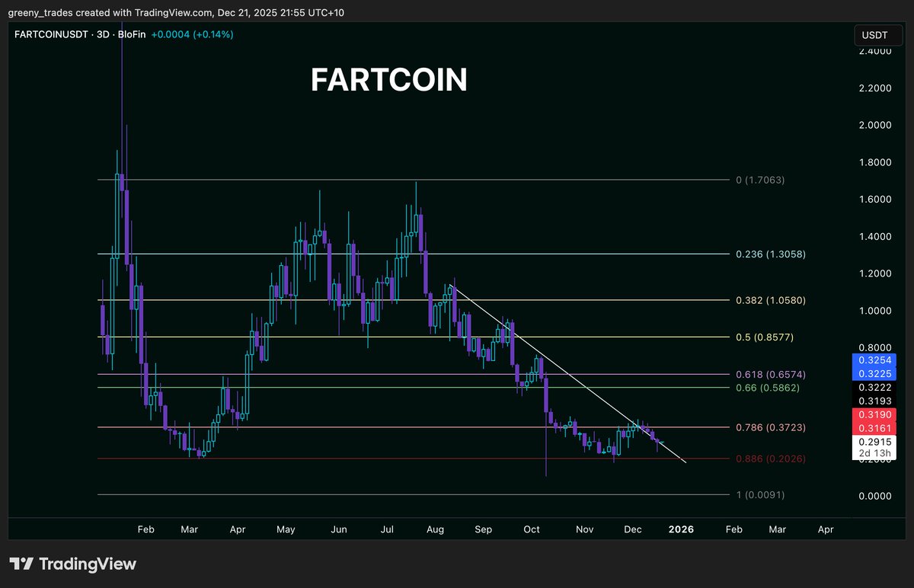Select the 0 (1.7063) retracement level
This screenshot has height=588, width=914.
[760, 180]
